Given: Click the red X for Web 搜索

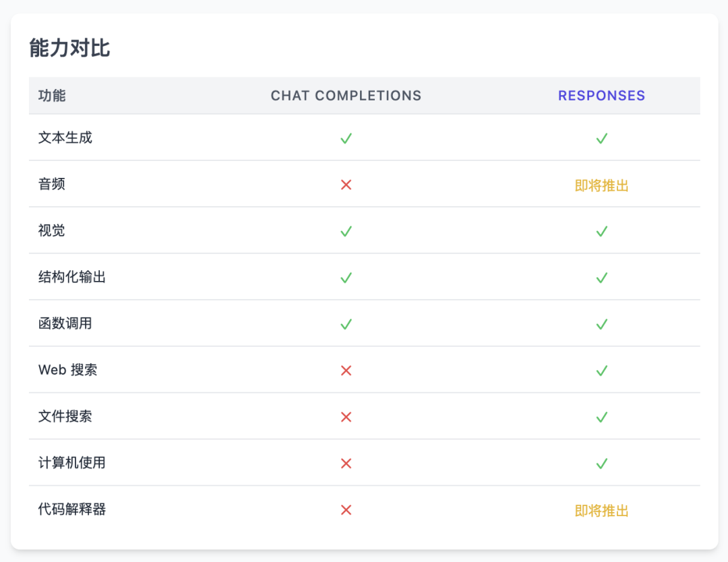Looking at the screenshot, I should [346, 370].
